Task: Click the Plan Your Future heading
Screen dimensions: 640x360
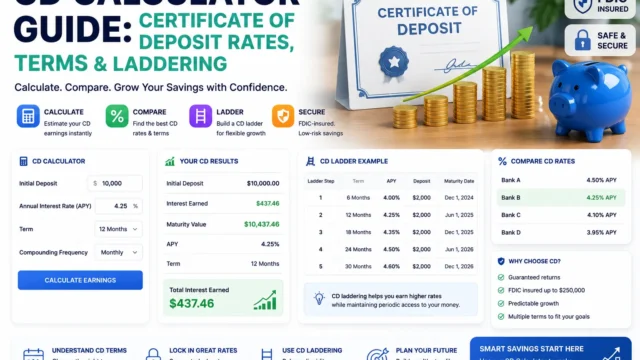Action: [x=426, y=351]
